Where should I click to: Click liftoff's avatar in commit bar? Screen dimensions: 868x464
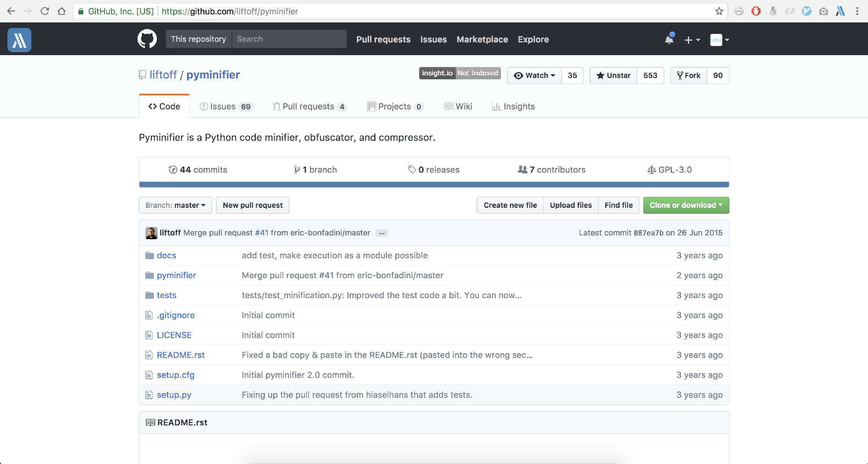(151, 233)
